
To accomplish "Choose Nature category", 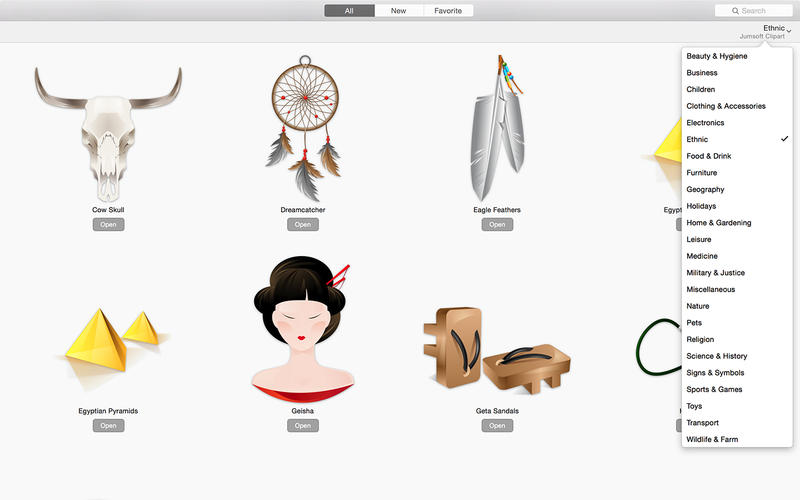I will pos(737,306).
